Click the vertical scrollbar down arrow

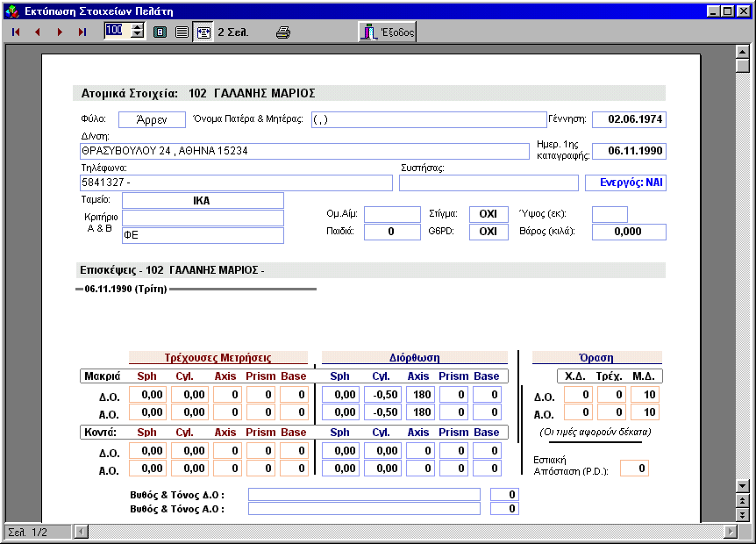tap(742, 485)
